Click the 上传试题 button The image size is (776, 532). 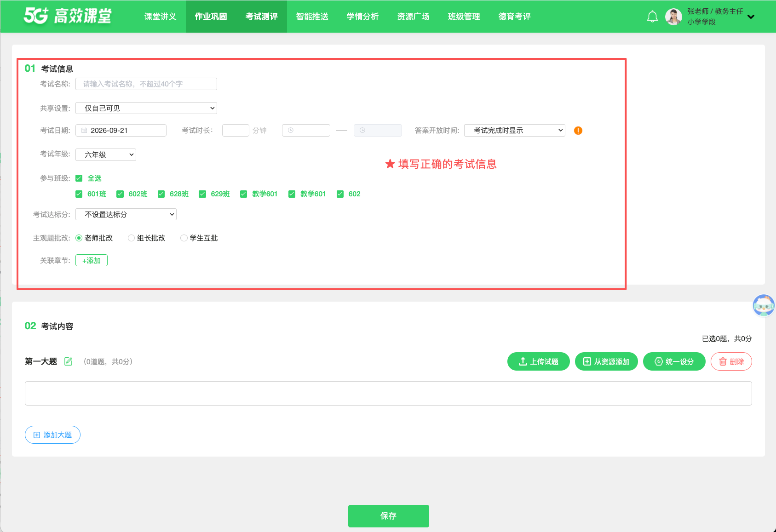[x=539, y=361]
